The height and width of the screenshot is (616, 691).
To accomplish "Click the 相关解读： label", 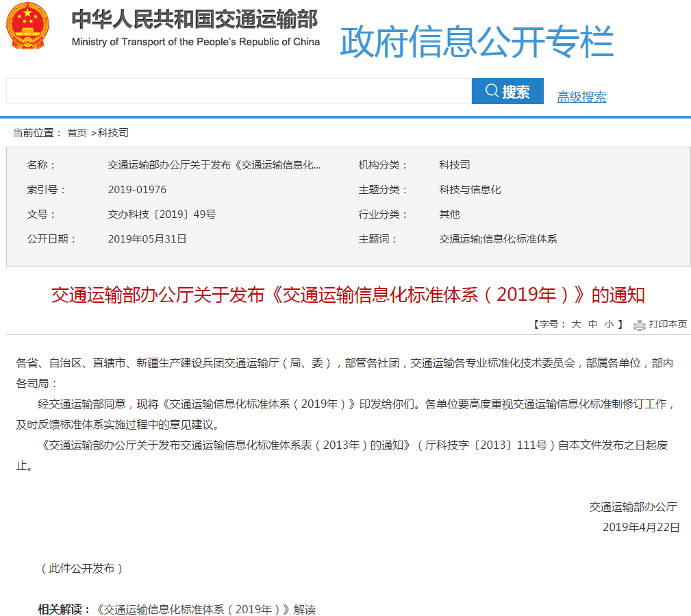I will 64,609.
